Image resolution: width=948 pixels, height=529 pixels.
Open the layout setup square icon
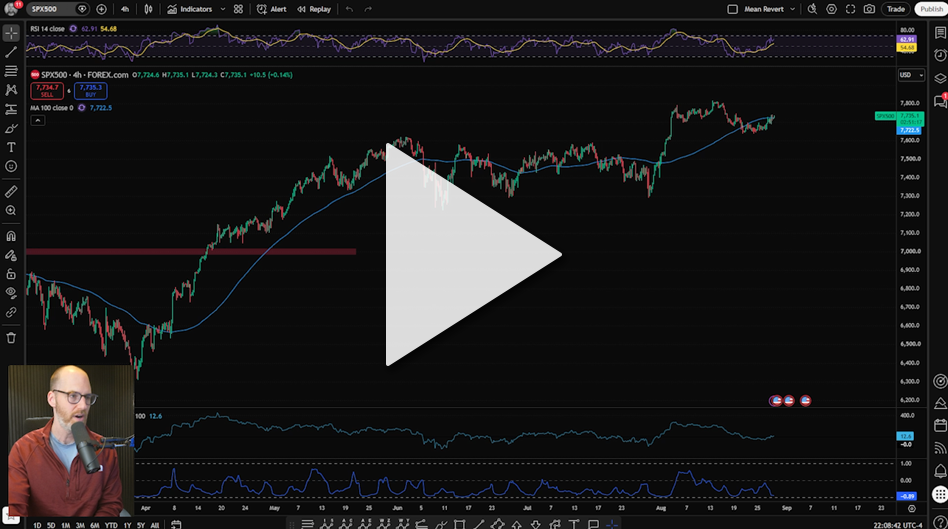point(732,9)
